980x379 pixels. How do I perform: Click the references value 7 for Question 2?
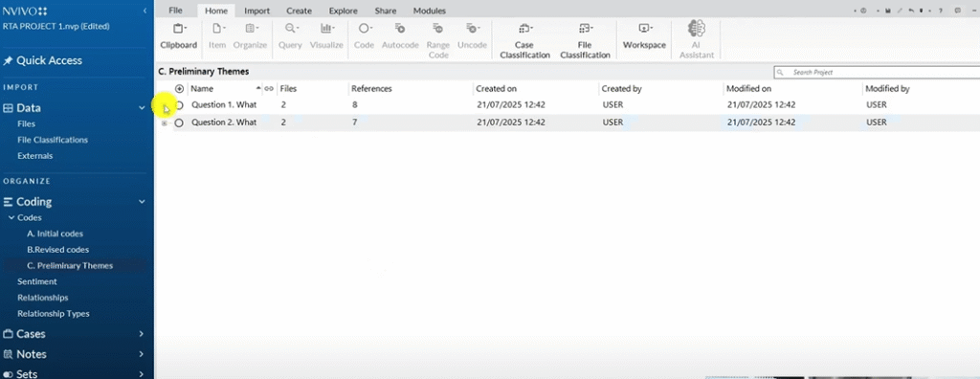point(354,123)
